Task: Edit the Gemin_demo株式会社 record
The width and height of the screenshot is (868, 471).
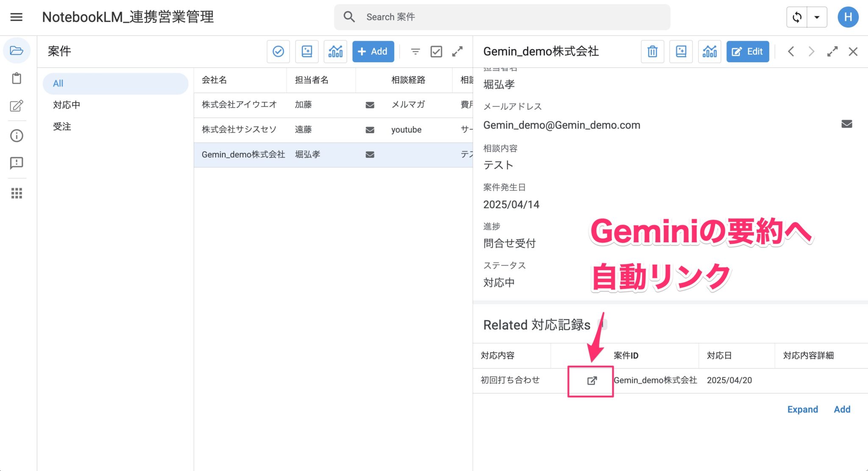Action: pyautogui.click(x=747, y=51)
